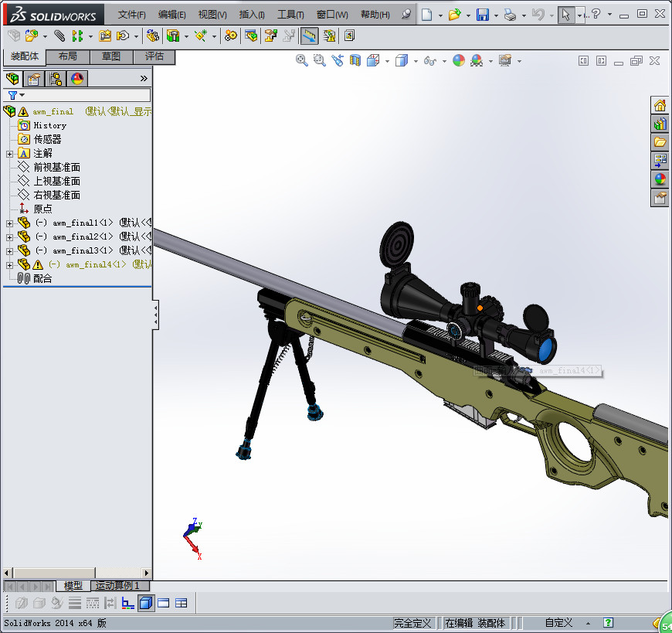Open the Insert Components tool
This screenshot has width=672, height=633.
(x=32, y=35)
